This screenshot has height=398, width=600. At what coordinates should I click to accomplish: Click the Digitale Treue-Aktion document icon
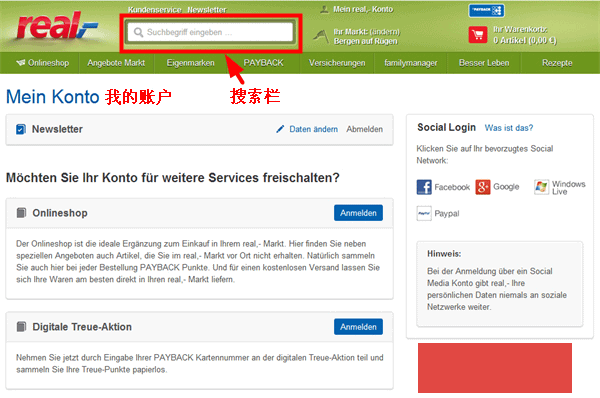pos(21,326)
